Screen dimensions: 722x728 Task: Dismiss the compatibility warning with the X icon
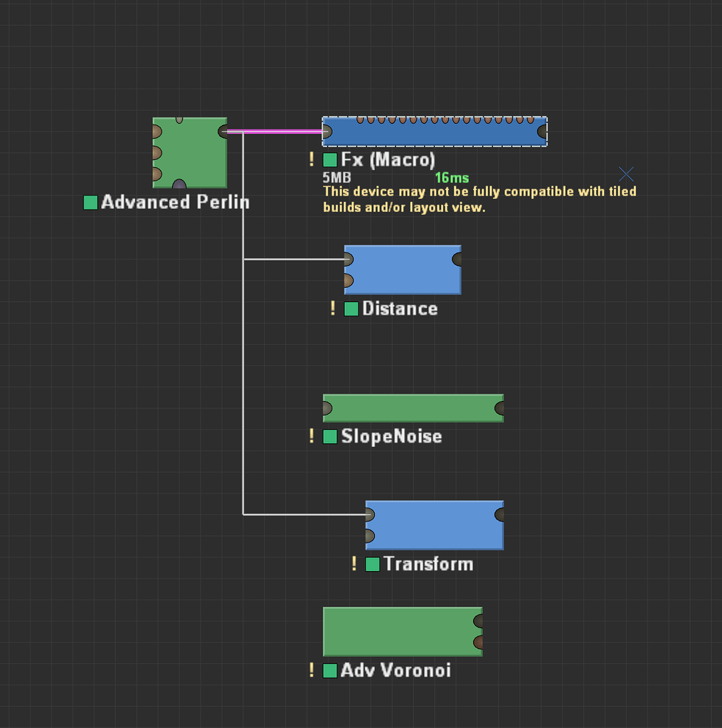(x=625, y=173)
